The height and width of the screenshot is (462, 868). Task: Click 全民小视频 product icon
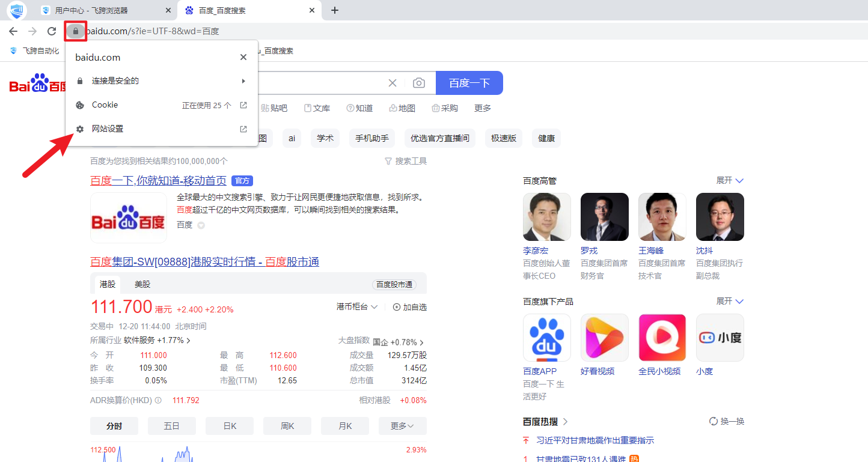click(x=662, y=338)
